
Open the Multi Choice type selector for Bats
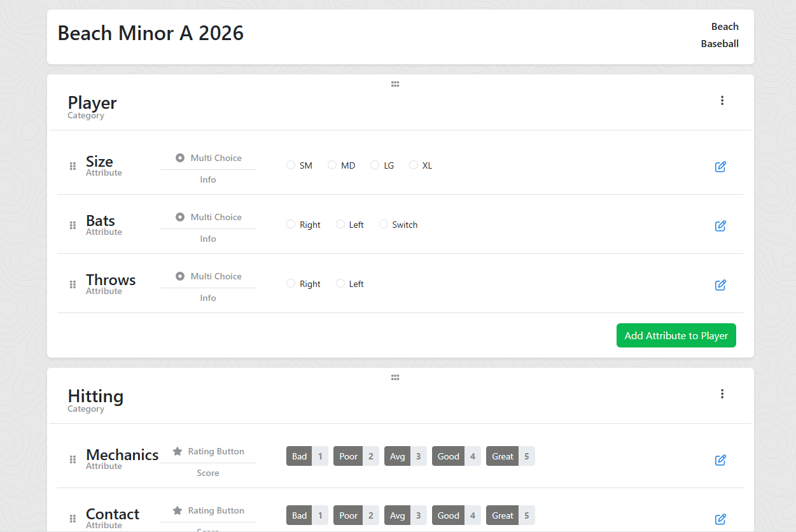pos(208,216)
